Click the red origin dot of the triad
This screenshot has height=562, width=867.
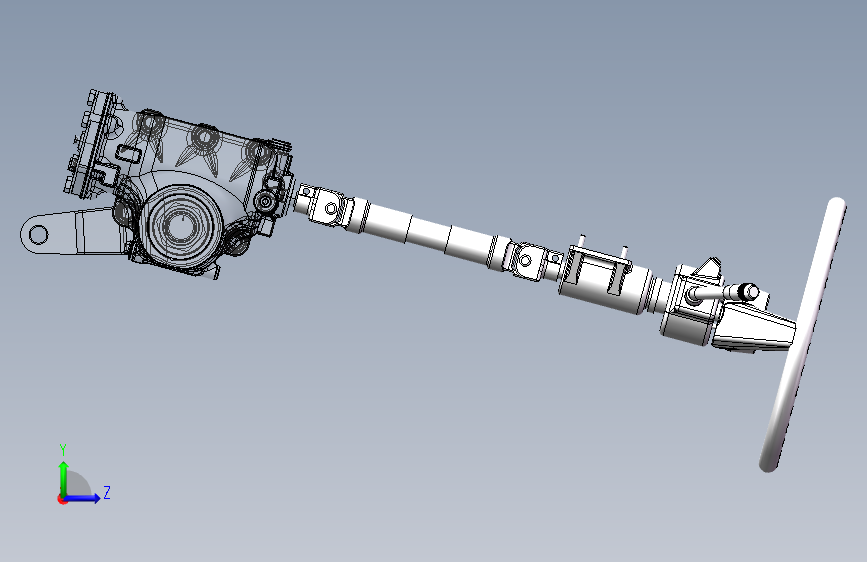point(62,499)
